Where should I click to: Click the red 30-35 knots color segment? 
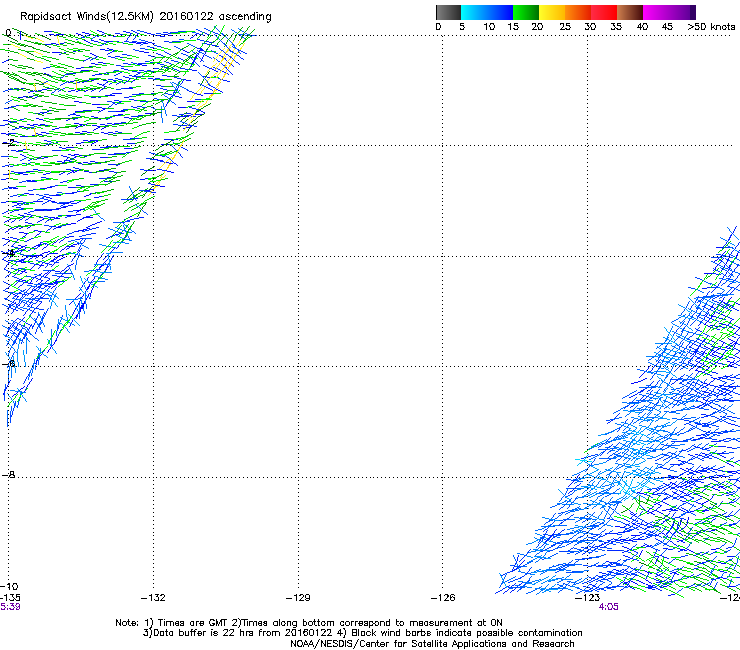[x=604, y=12]
